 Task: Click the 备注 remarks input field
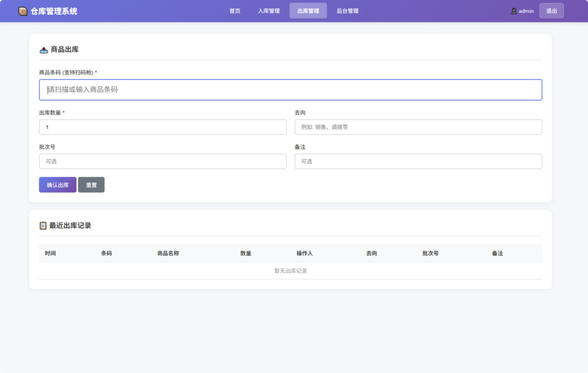pos(418,161)
